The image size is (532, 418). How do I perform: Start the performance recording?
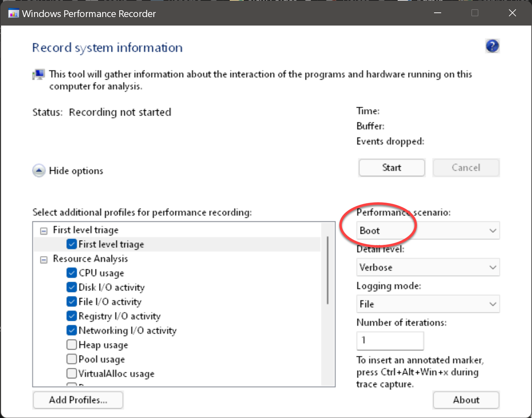point(391,167)
